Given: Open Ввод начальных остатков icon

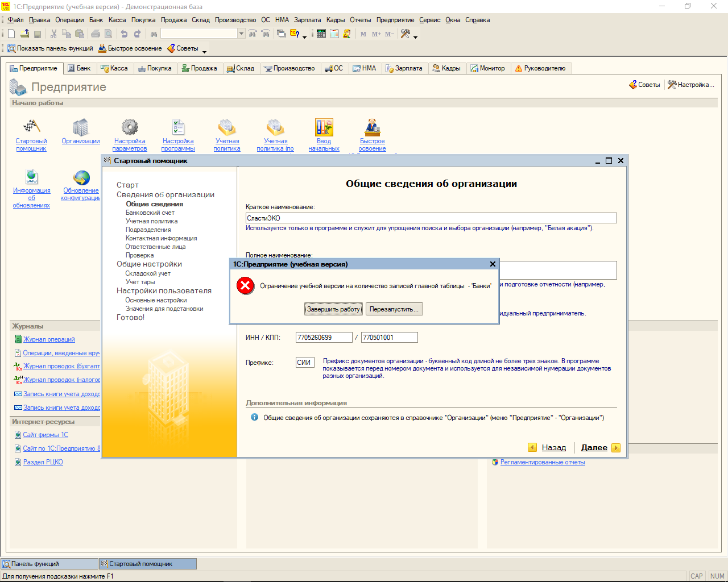Looking at the screenshot, I should pos(324,127).
